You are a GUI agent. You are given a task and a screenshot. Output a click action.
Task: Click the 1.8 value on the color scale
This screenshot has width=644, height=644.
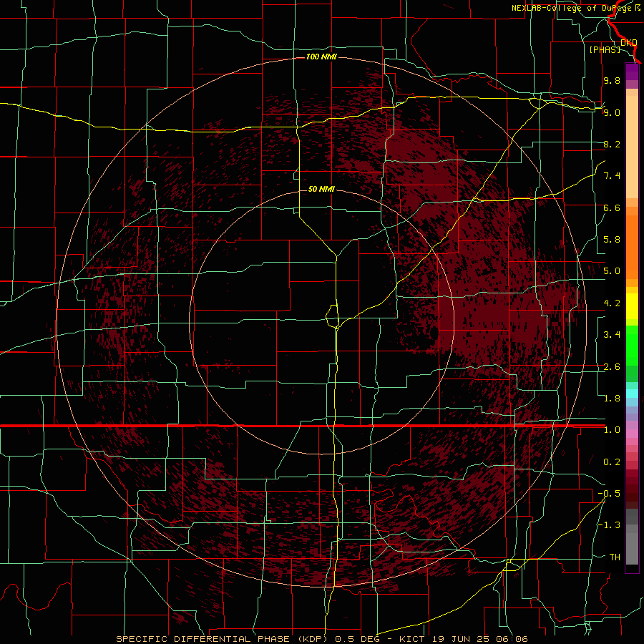coord(612,399)
